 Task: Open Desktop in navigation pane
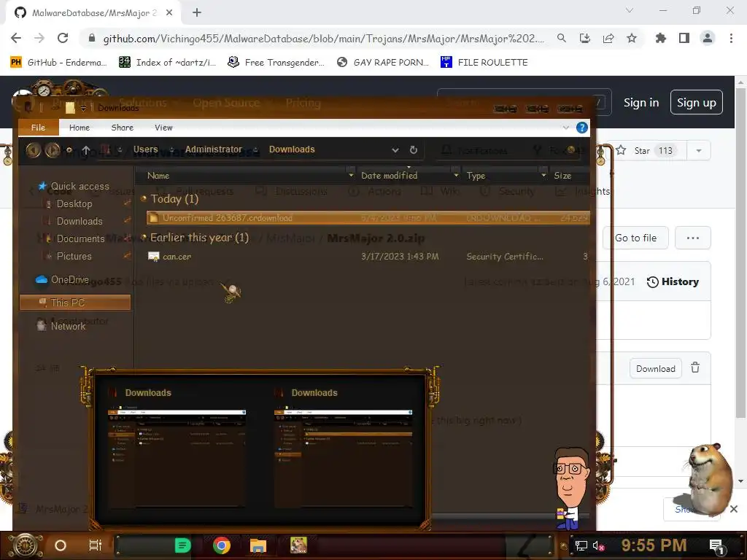[x=74, y=204]
